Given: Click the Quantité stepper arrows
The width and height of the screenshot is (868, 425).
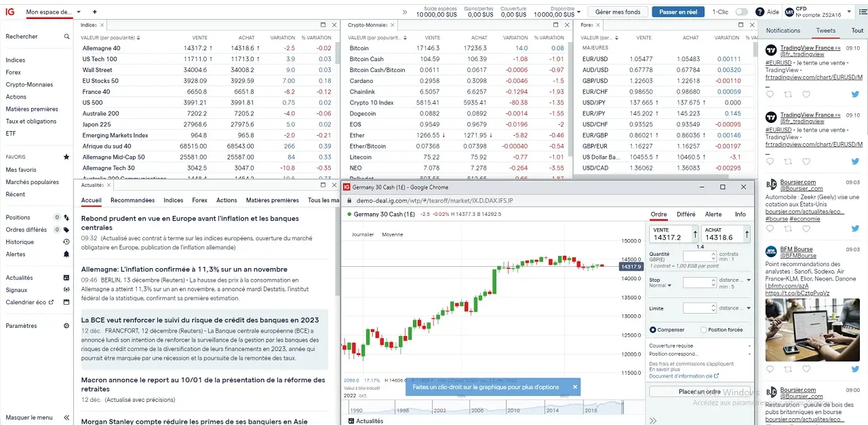Looking at the screenshot, I should (713, 256).
